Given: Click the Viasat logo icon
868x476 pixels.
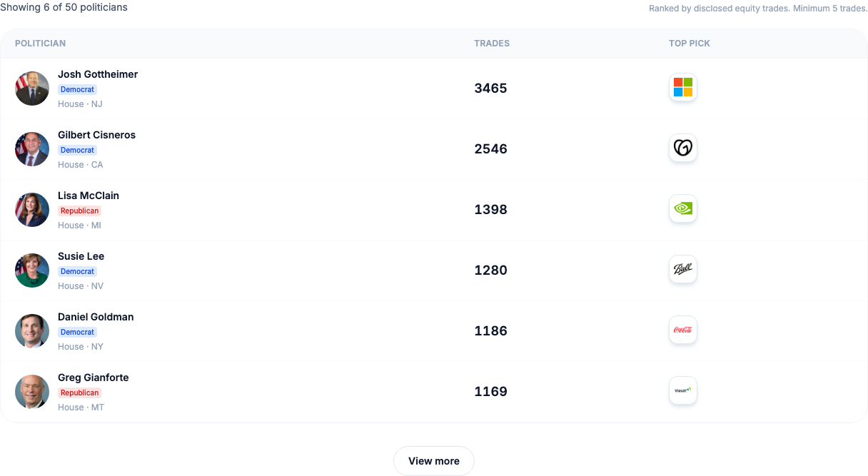Looking at the screenshot, I should (683, 391).
